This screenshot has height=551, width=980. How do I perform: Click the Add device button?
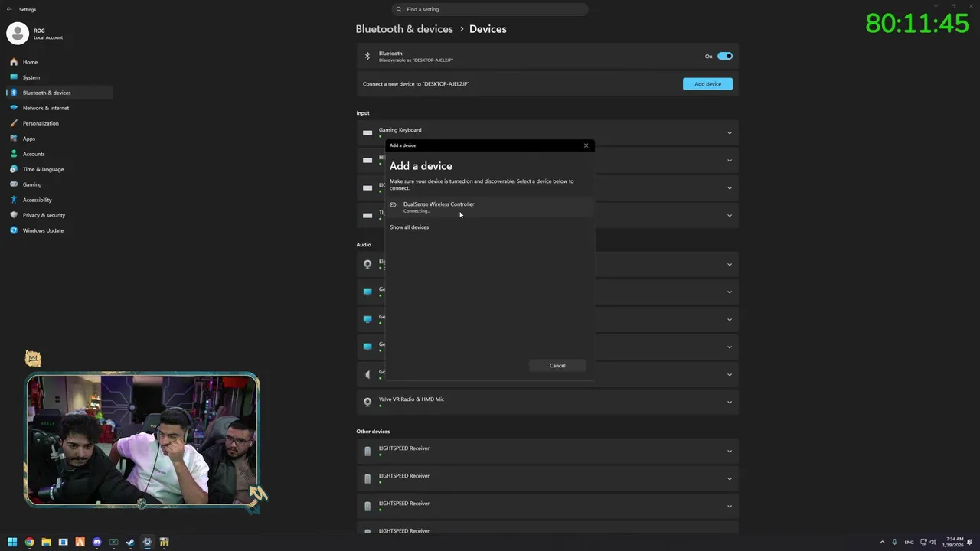(x=707, y=83)
